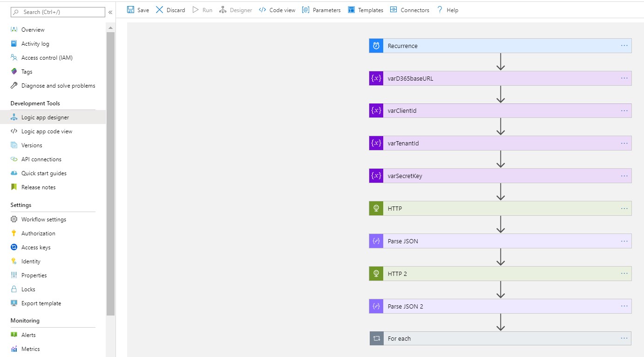Image resolution: width=644 pixels, height=357 pixels.
Task: Click the Parse JSON action icon
Action: click(376, 241)
